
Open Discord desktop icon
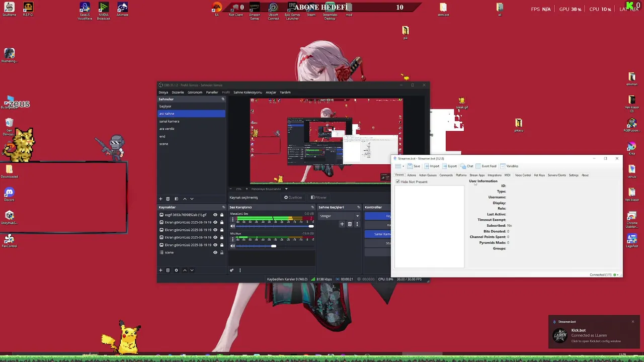(x=9, y=195)
